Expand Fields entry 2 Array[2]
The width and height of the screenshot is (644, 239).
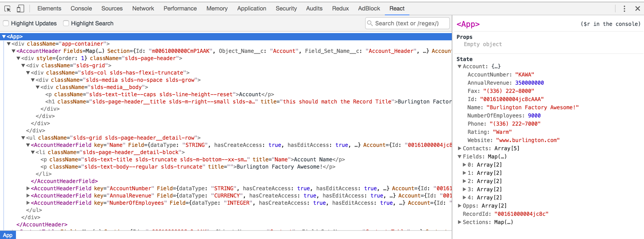(x=464, y=181)
